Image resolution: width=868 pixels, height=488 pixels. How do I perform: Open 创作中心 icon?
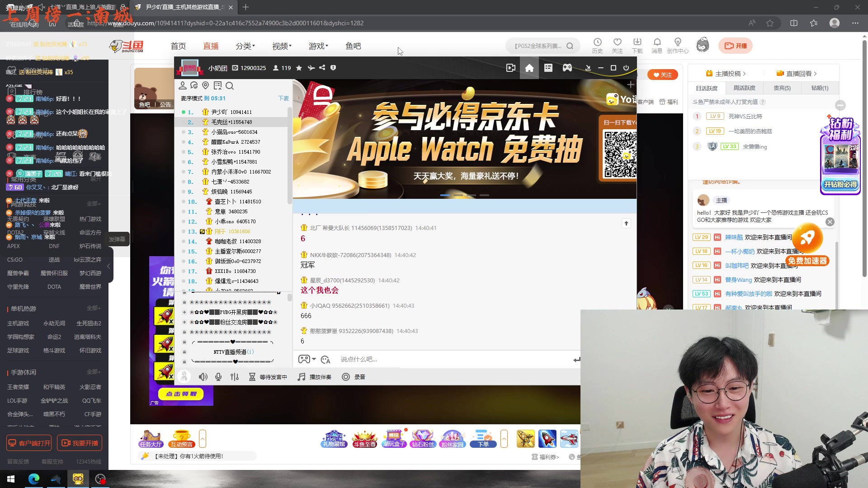678,46
